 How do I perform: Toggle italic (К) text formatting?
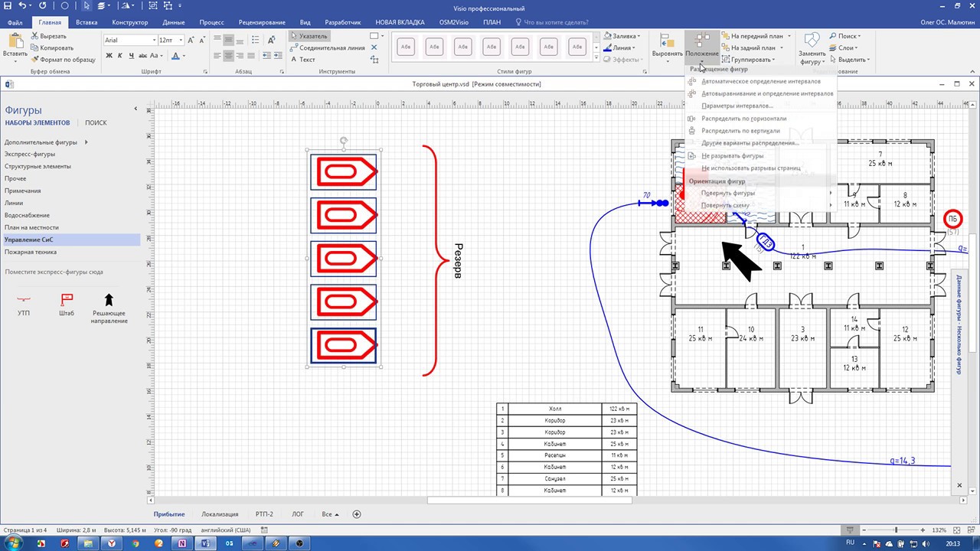pyautogui.click(x=120, y=56)
